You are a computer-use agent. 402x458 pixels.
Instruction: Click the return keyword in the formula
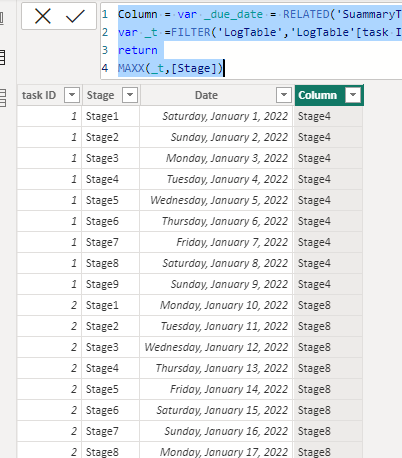pos(137,50)
